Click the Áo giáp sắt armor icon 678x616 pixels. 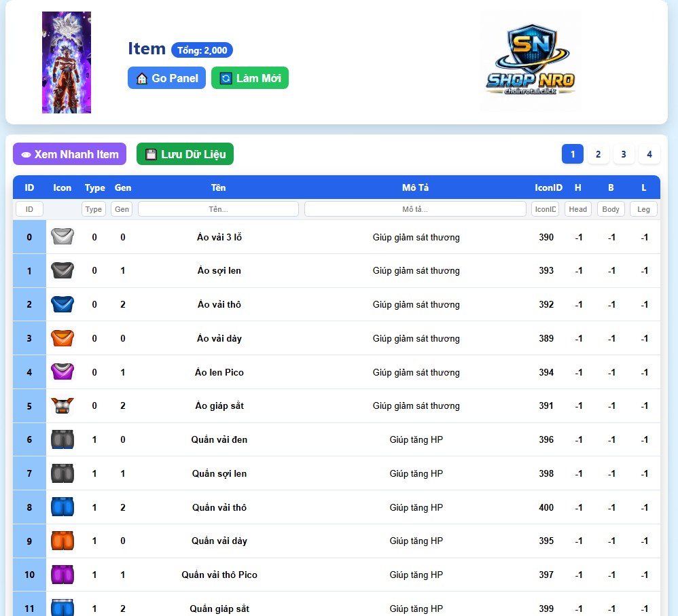click(x=63, y=405)
